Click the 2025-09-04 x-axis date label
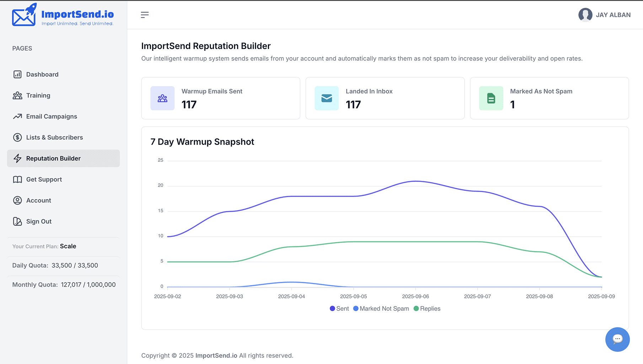Viewport: 643px width, 364px height. tap(291, 296)
